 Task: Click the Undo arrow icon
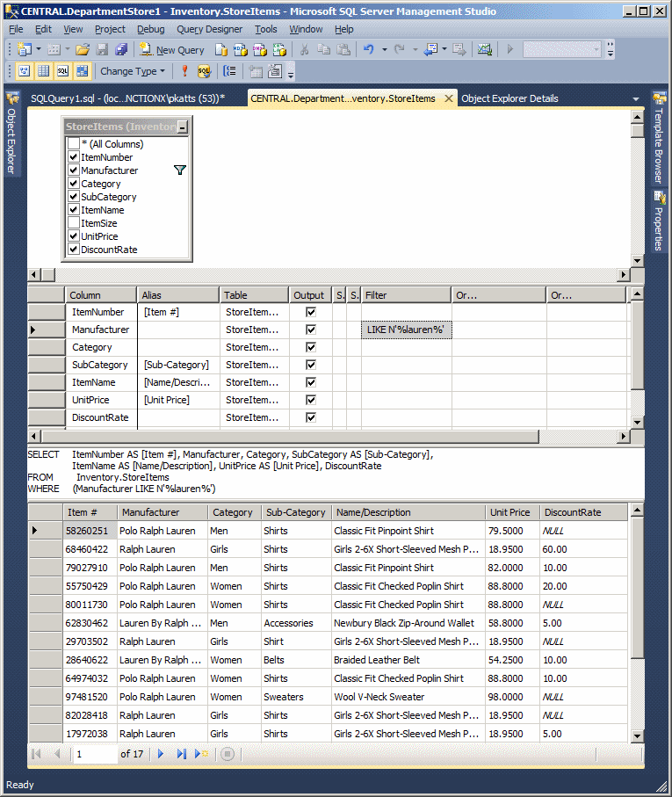[369, 49]
